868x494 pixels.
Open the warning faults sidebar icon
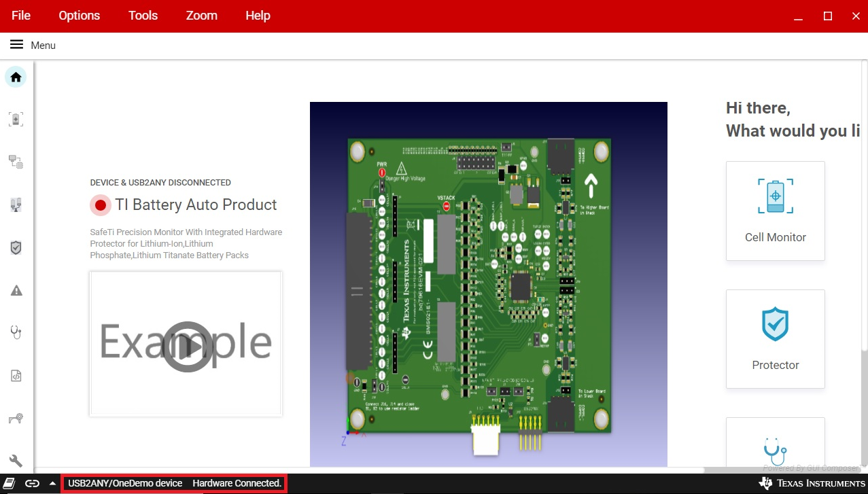coord(16,290)
